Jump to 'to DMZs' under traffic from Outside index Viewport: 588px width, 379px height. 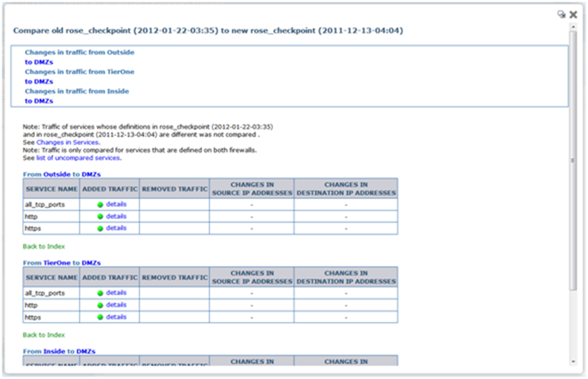point(39,62)
